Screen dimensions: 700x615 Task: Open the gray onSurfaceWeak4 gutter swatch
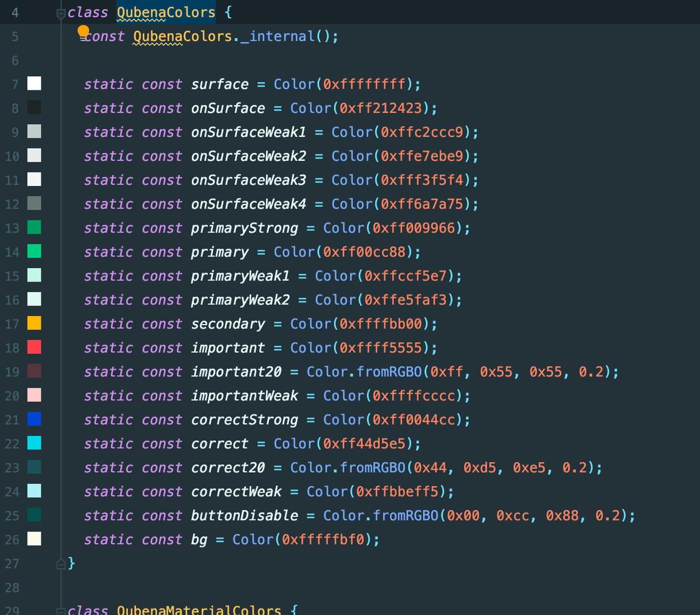pyautogui.click(x=34, y=203)
